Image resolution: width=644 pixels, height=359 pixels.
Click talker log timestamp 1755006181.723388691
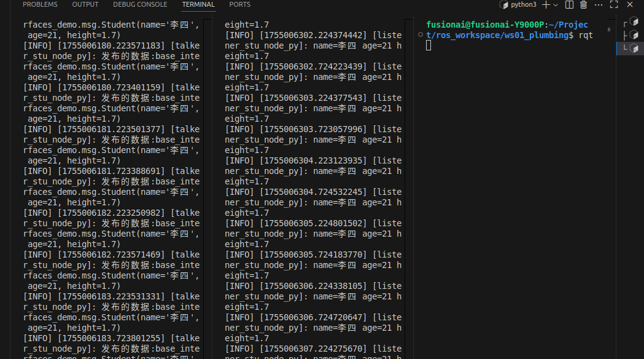[x=111, y=171]
